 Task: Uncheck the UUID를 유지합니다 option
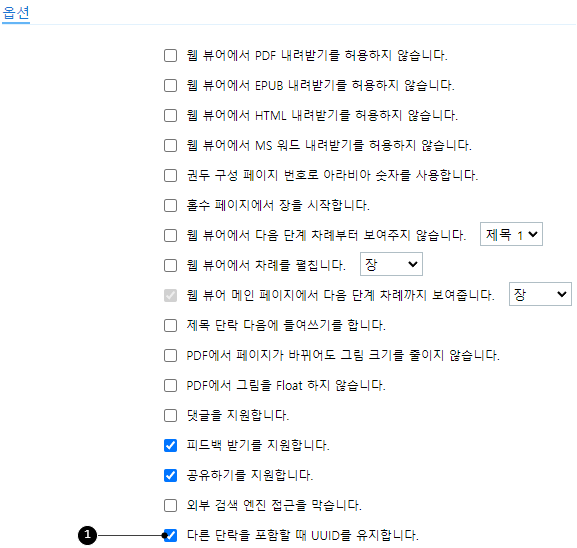click(170, 535)
